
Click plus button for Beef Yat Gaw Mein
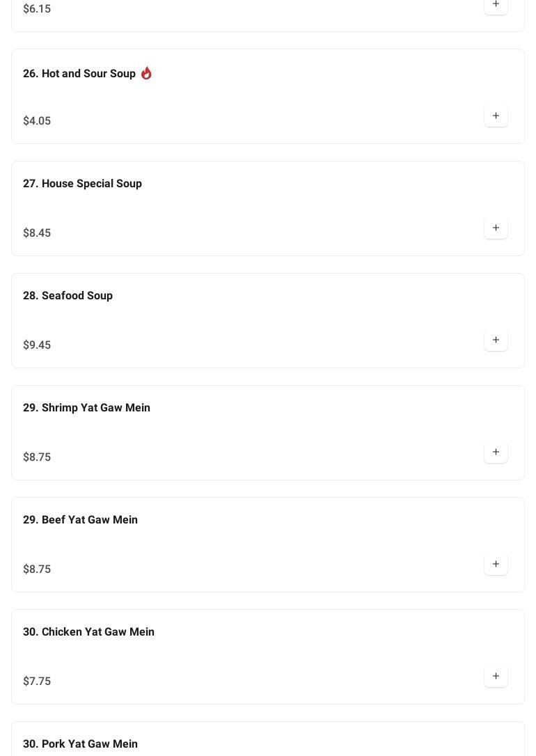coord(496,565)
